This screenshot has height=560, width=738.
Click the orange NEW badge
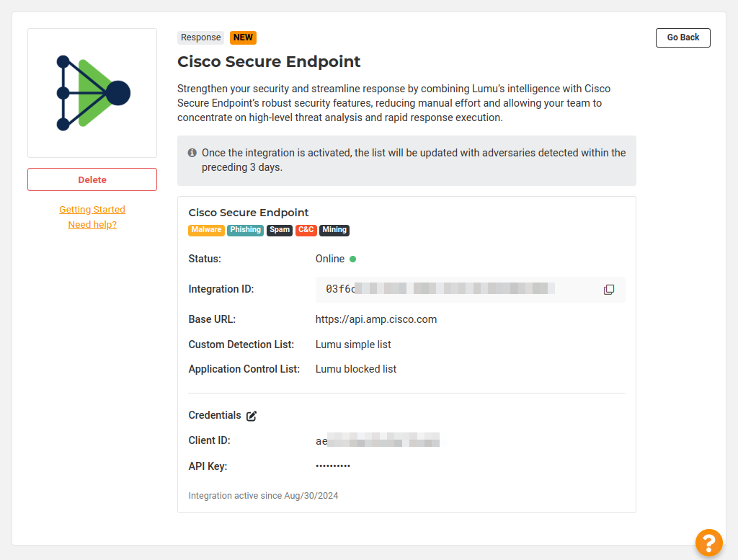click(x=243, y=37)
